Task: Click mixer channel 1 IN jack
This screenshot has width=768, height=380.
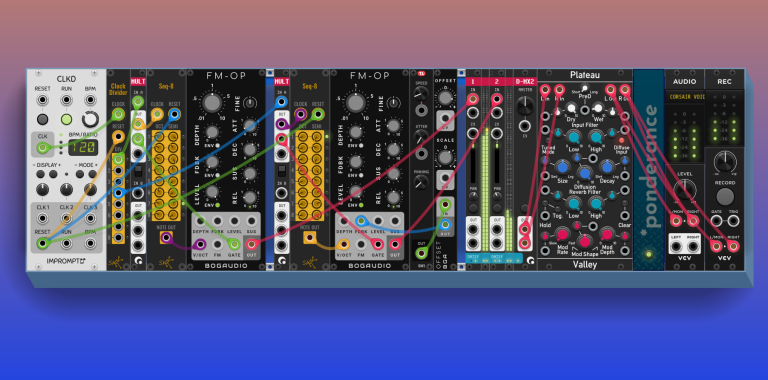Action: (x=473, y=99)
